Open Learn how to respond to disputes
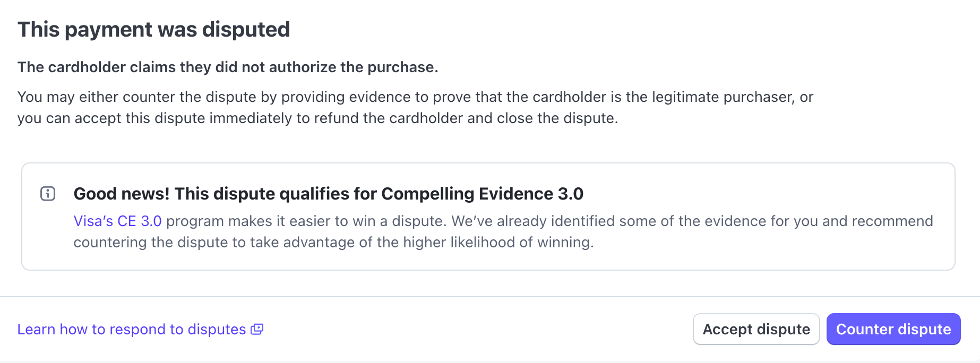Viewport: 980px width, 363px height. (132, 330)
